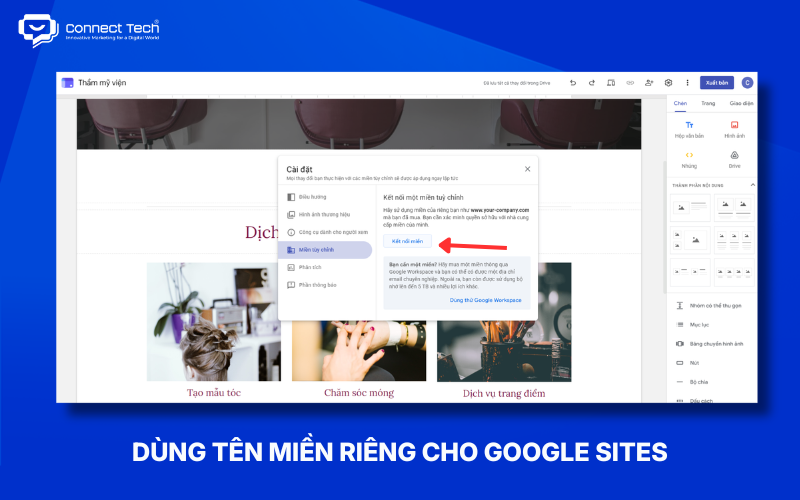Image resolution: width=800 pixels, height=500 pixels.
Task: Click the editor page vertical scrollbar
Action: 664,227
